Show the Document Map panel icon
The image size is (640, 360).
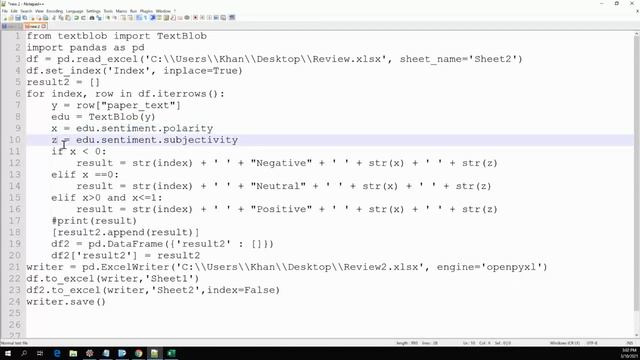point(166,18)
